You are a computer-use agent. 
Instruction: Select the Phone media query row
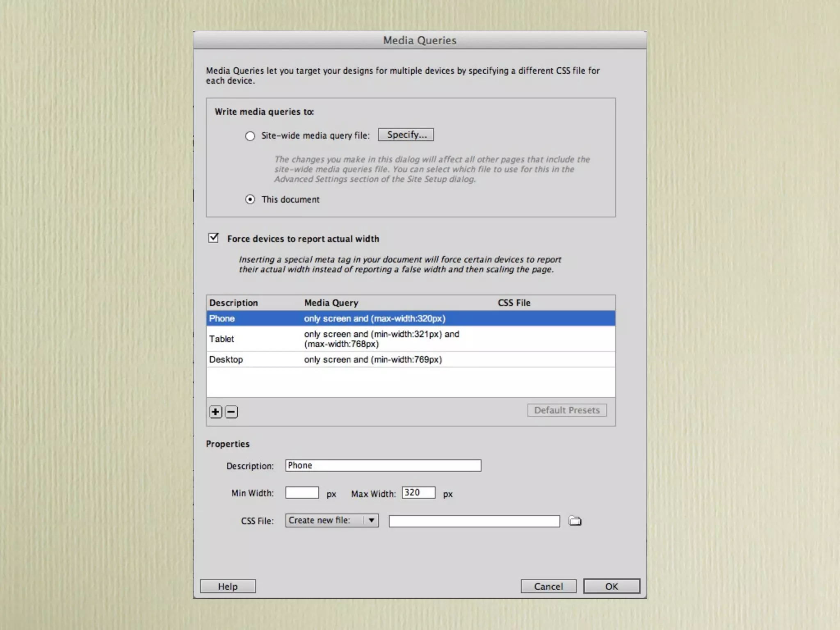410,319
